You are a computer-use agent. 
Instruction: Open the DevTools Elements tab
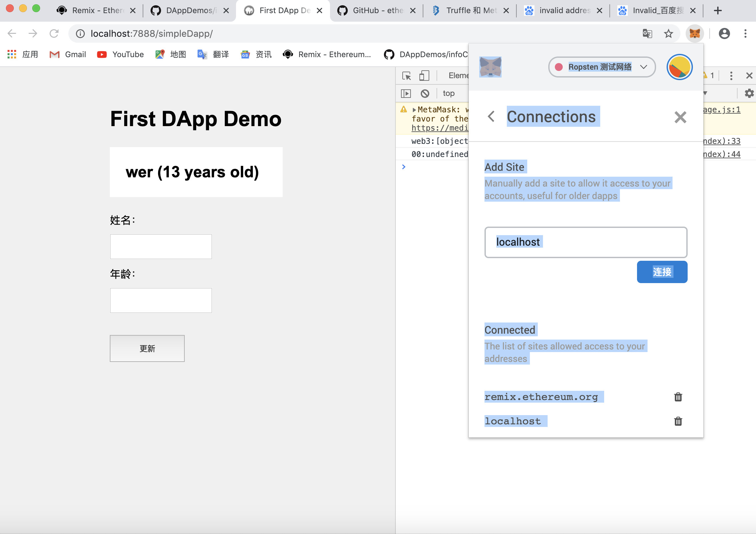click(x=458, y=76)
